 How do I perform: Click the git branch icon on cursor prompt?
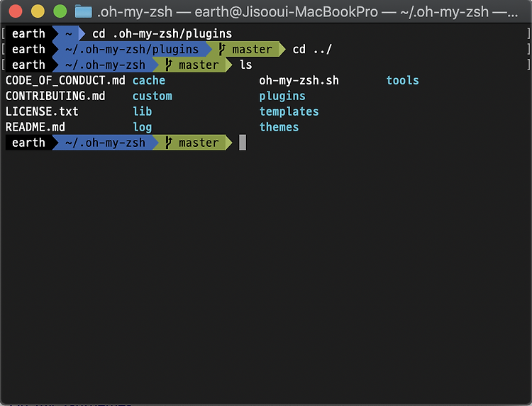pos(168,143)
